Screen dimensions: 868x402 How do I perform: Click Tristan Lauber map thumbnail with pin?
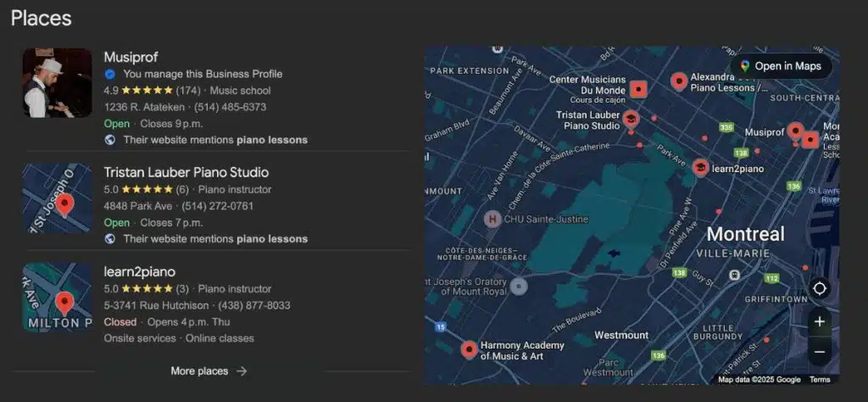(x=57, y=198)
